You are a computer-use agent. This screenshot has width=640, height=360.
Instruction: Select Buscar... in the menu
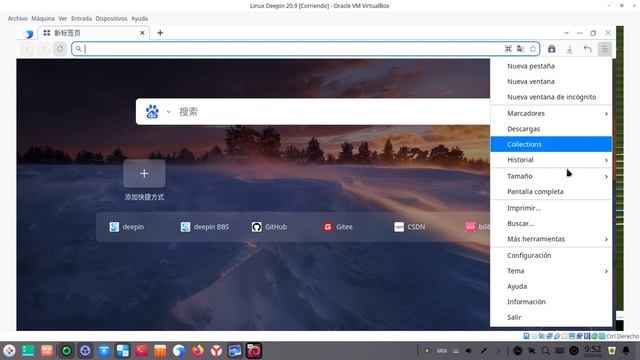(551, 223)
